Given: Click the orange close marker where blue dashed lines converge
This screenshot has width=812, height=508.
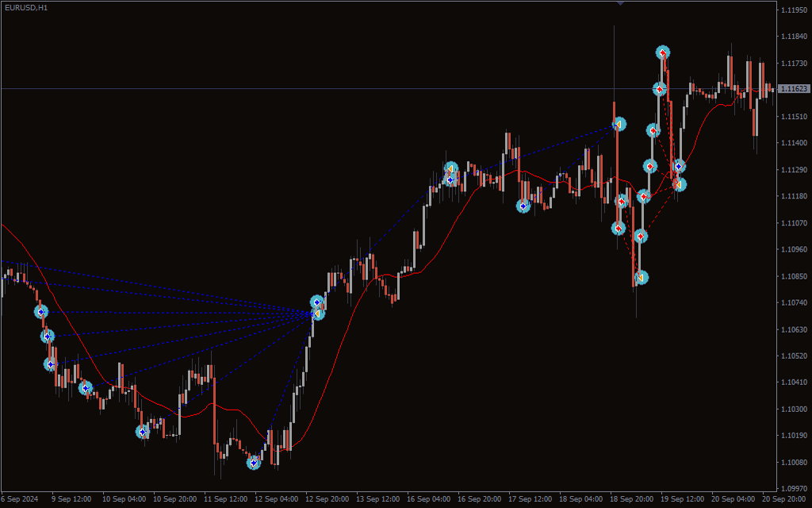Looking at the screenshot, I should point(317,314).
